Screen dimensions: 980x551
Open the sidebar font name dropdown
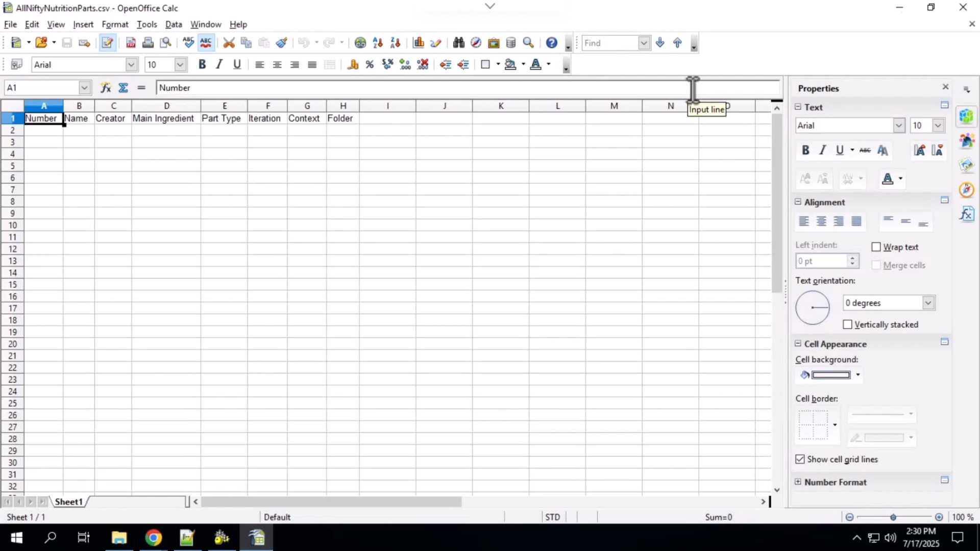coord(899,126)
